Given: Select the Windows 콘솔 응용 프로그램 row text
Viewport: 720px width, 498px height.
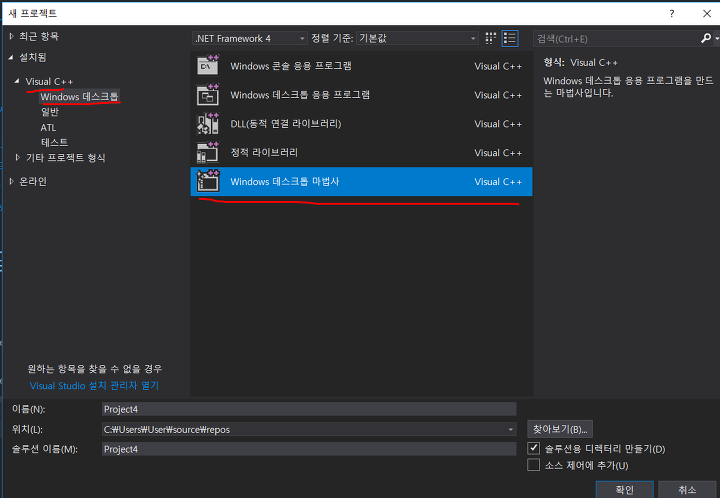Looking at the screenshot, I should [291, 66].
